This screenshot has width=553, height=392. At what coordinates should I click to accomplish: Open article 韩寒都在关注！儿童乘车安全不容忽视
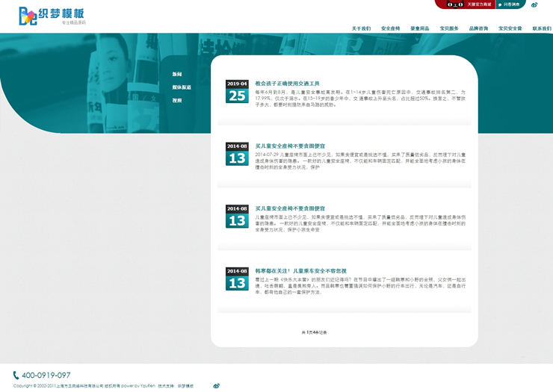(x=300, y=270)
